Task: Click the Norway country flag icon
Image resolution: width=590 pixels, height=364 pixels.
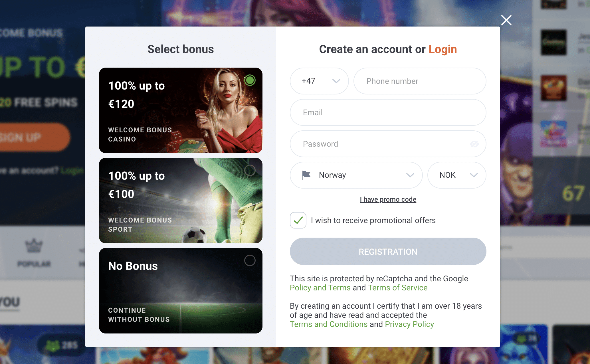Action: (306, 175)
